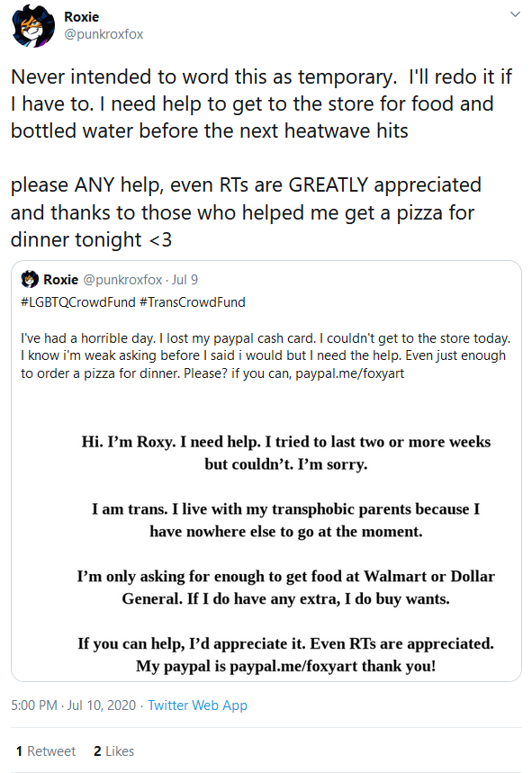This screenshot has height=773, width=532.
Task: Follow the paypal.me/foxyart link in quoted text
Action: [x=349, y=373]
